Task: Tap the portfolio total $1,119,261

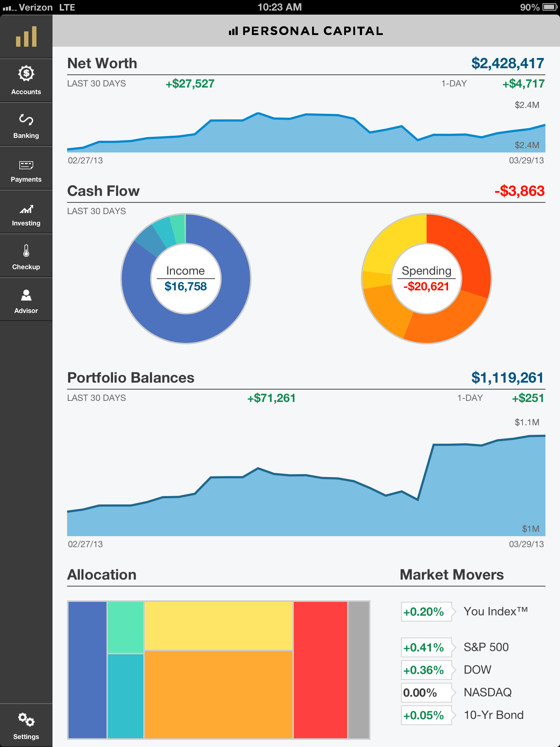Action: [x=507, y=378]
